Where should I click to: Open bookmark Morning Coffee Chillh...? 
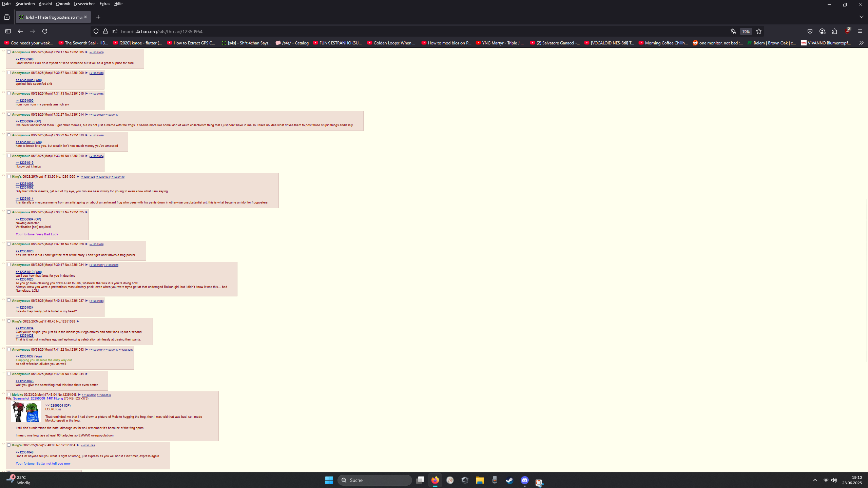pyautogui.click(x=663, y=43)
